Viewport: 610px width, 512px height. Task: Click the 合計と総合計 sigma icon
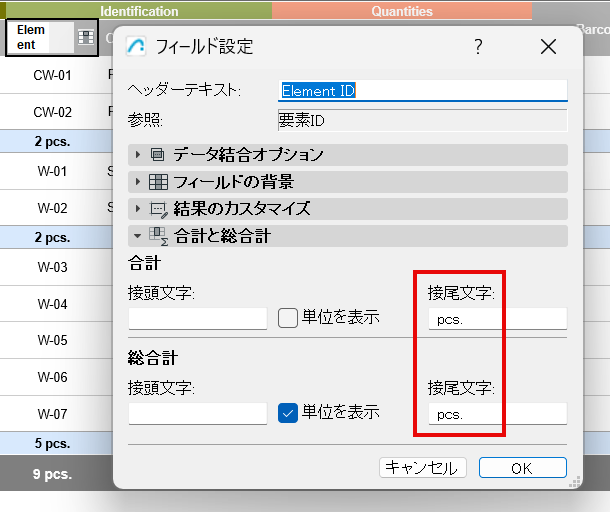pos(159,237)
